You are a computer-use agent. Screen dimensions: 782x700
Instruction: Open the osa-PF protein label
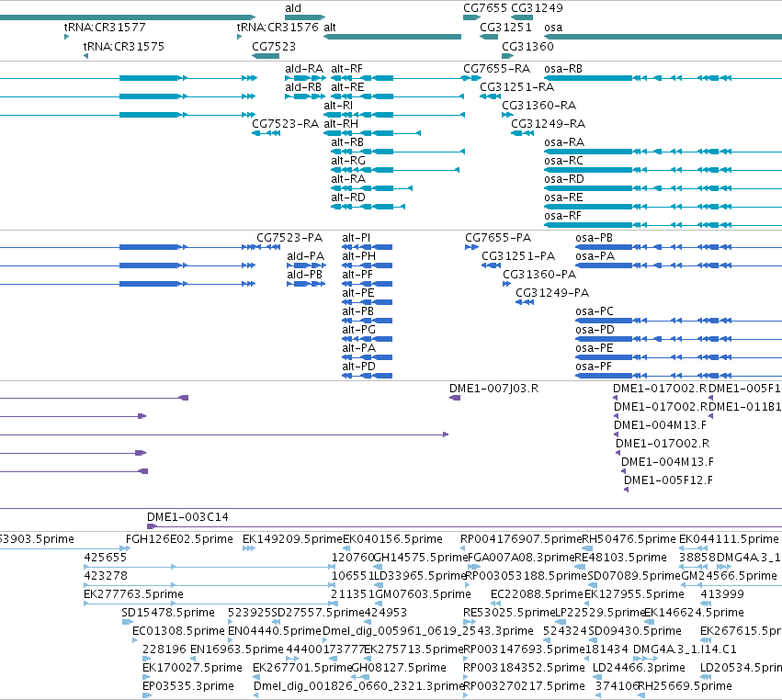pyautogui.click(x=594, y=367)
